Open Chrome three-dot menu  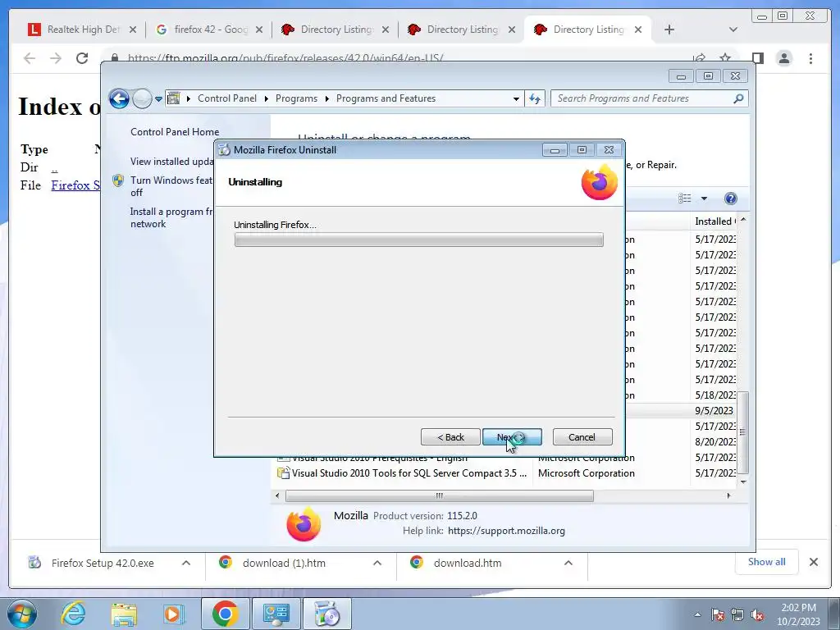[811, 58]
